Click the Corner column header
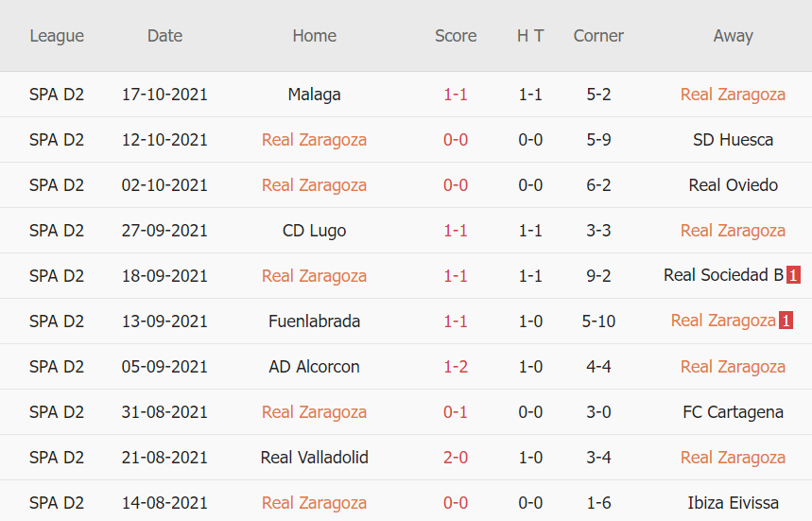The image size is (812, 521). click(598, 36)
